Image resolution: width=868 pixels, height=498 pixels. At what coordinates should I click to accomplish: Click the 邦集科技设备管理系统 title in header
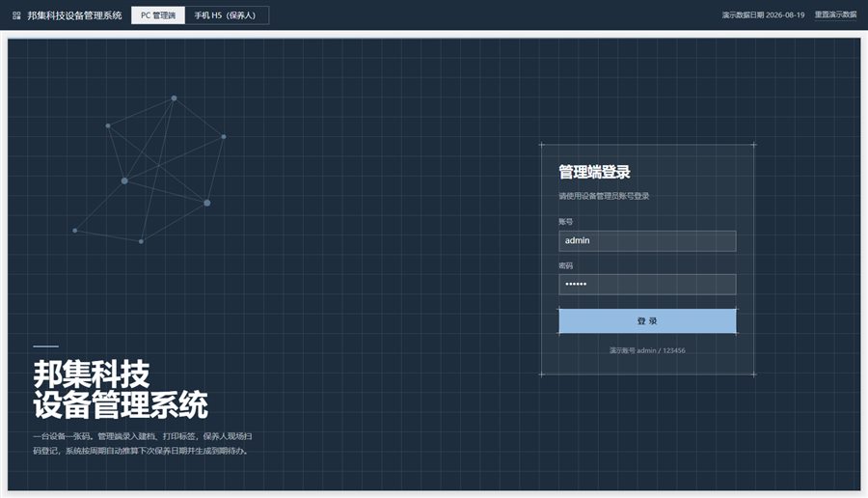(74, 15)
